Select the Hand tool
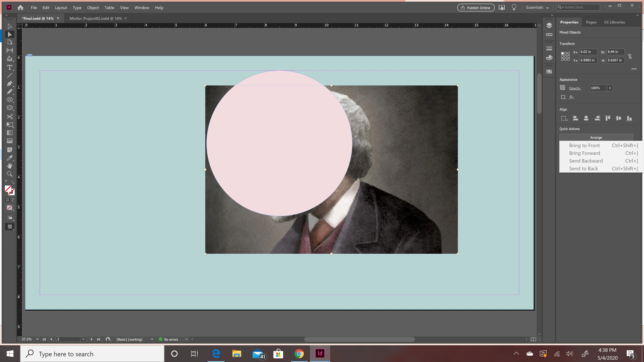The image size is (644, 362). [x=10, y=166]
